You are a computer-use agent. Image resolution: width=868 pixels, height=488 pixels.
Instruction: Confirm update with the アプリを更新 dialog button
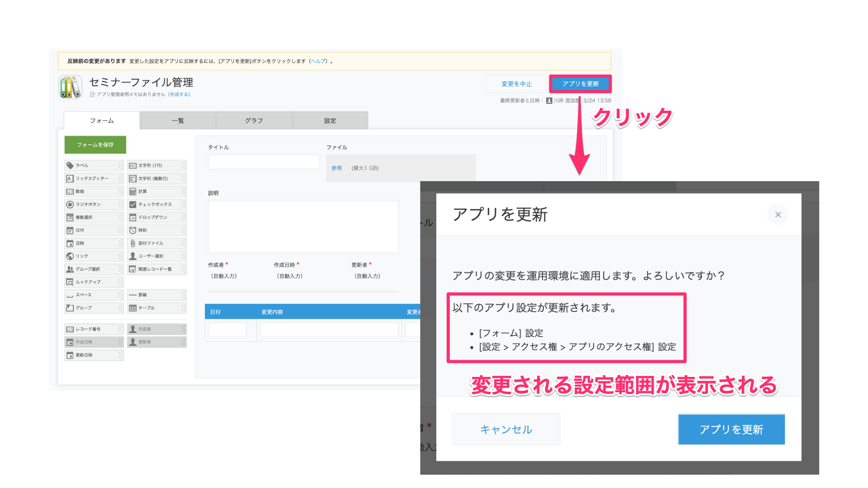coord(731,429)
